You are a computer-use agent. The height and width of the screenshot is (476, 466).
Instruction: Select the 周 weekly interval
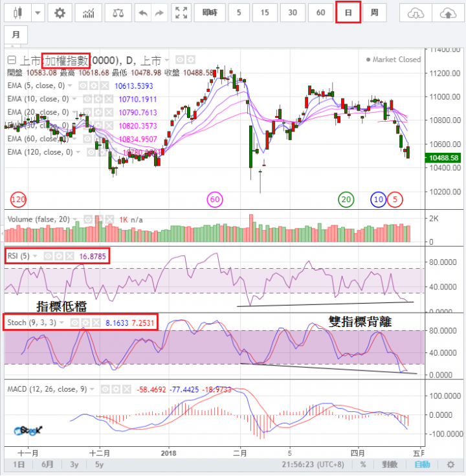(x=375, y=13)
